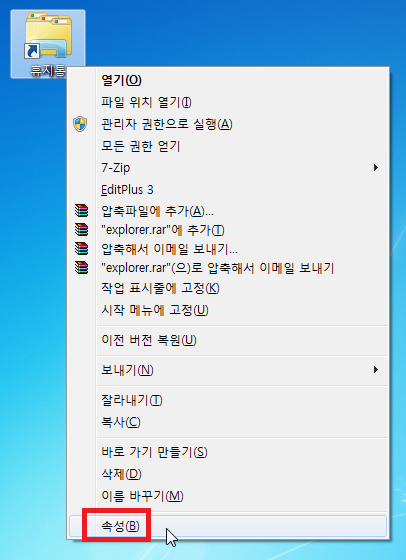Click the UAC shield icon beside 관리자 권한으로 실행

tap(80, 124)
